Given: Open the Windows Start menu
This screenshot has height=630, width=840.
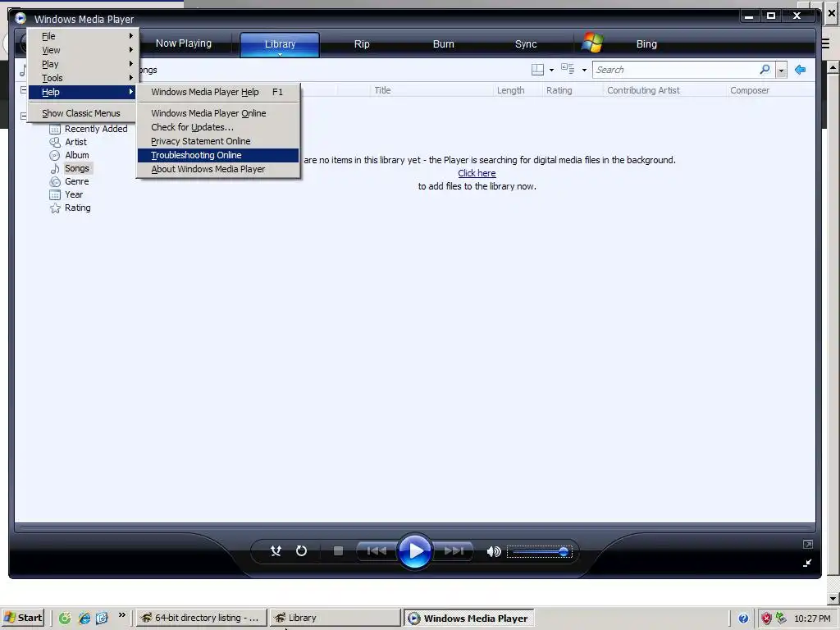Looking at the screenshot, I should [x=22, y=618].
